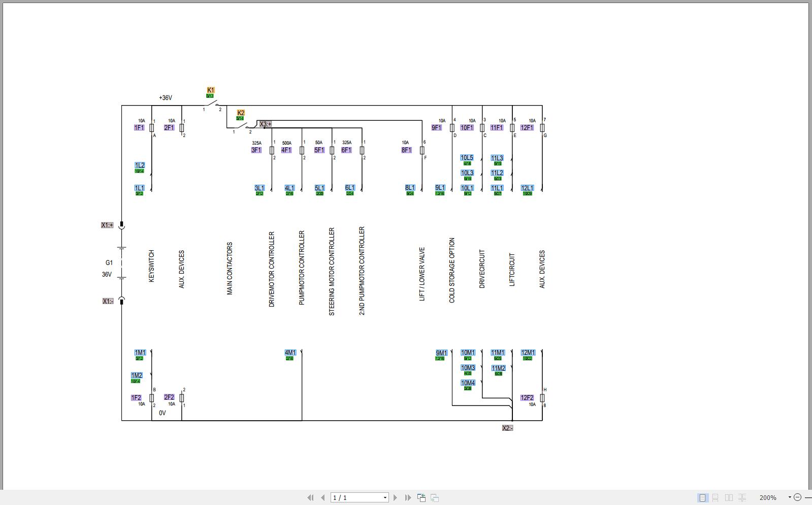Viewport: 812px width, 505px height.
Task: Click the 1M1 reference label
Action: coord(140,353)
